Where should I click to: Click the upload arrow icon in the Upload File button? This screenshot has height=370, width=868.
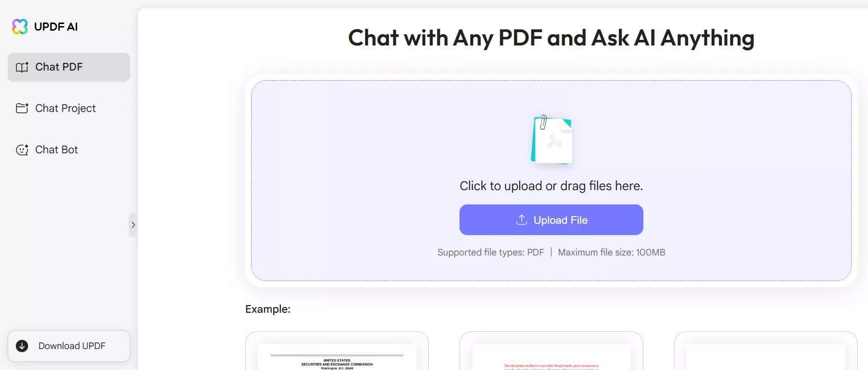(x=521, y=220)
